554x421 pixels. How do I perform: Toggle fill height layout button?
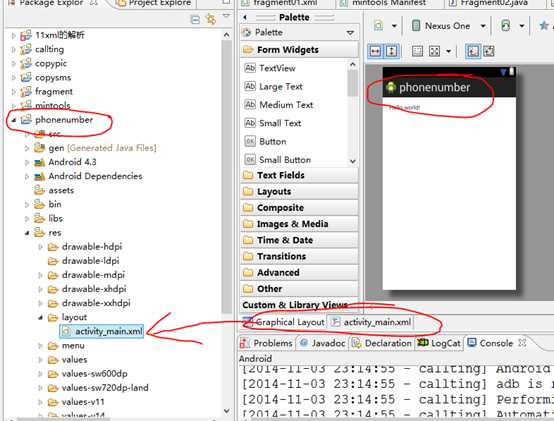pos(391,52)
